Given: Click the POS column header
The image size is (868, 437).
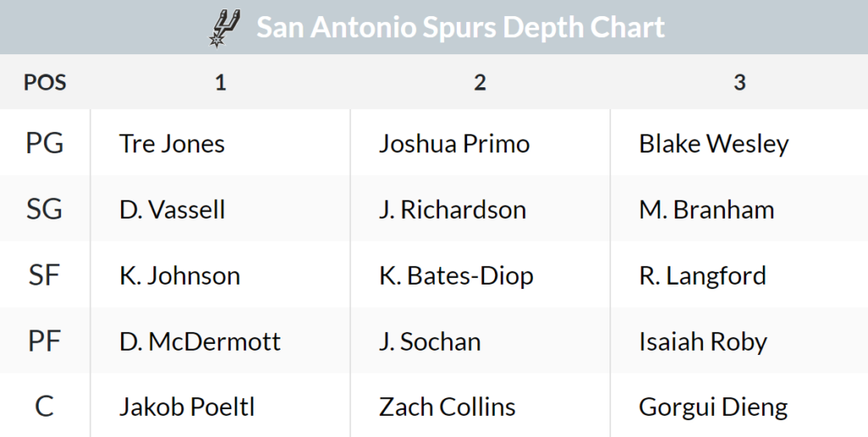Looking at the screenshot, I should 45,83.
